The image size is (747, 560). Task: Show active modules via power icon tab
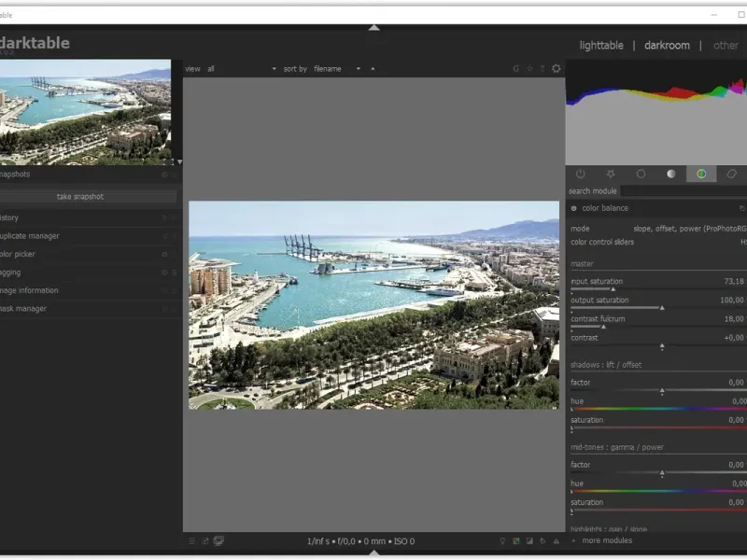[580, 174]
